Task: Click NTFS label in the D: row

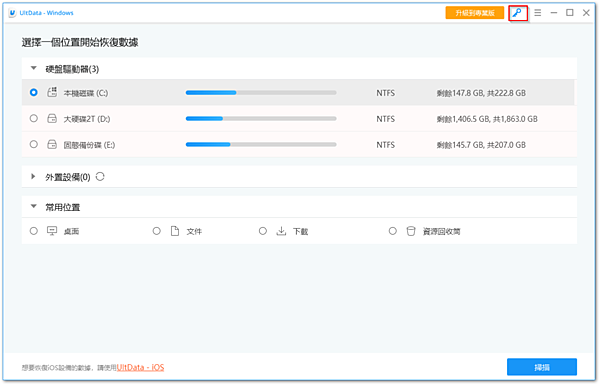Action: pyautogui.click(x=385, y=119)
